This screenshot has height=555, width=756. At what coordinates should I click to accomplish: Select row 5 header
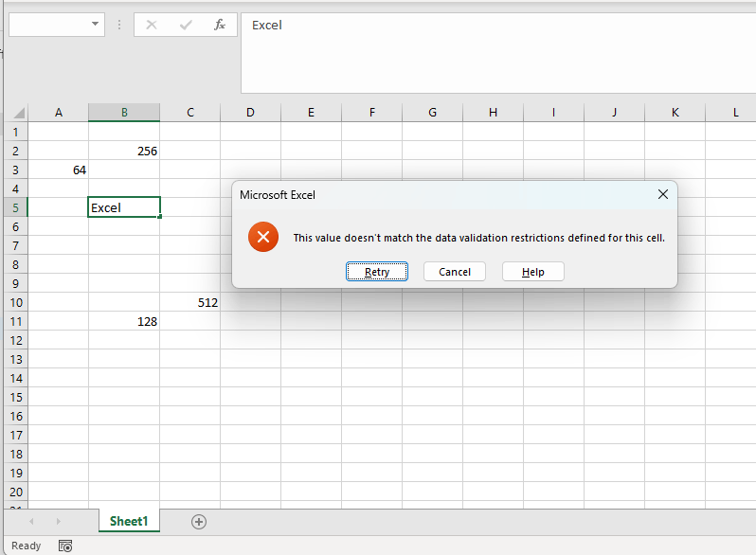pos(16,207)
